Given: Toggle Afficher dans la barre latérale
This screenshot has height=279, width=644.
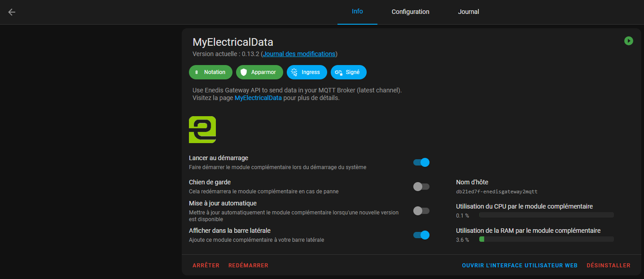Looking at the screenshot, I should pyautogui.click(x=421, y=235).
